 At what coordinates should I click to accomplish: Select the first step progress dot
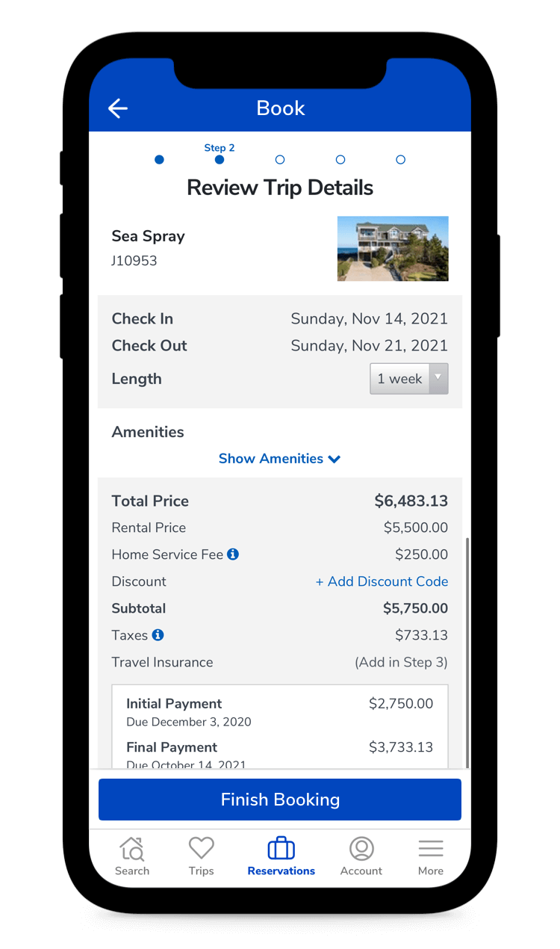pos(159,160)
